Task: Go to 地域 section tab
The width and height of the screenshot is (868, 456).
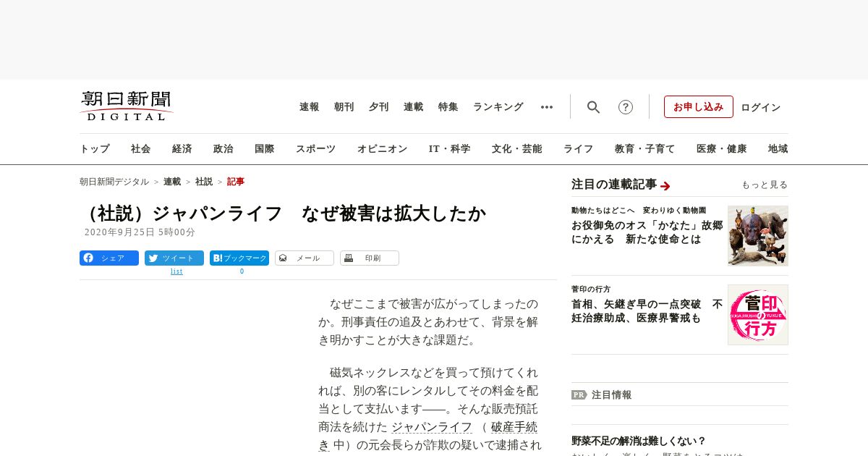Action: (x=778, y=149)
